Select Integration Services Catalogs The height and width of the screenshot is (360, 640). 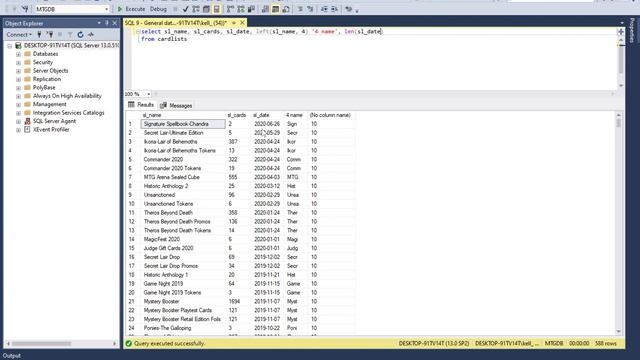[x=68, y=113]
